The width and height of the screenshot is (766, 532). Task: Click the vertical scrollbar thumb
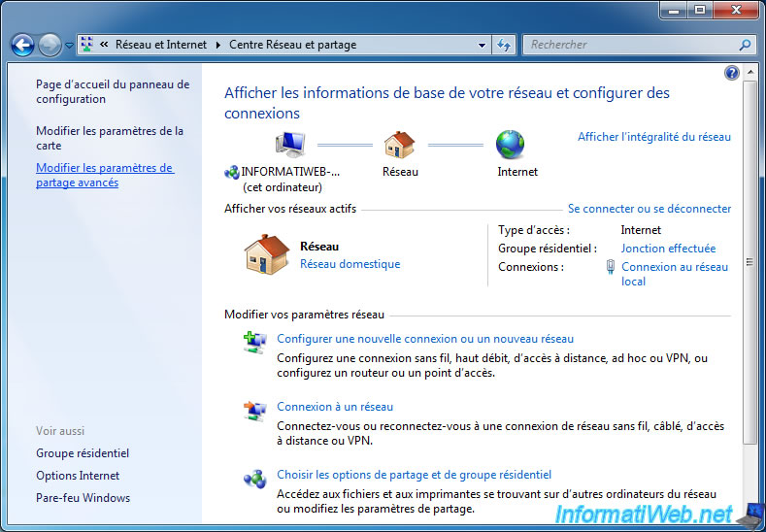click(749, 263)
